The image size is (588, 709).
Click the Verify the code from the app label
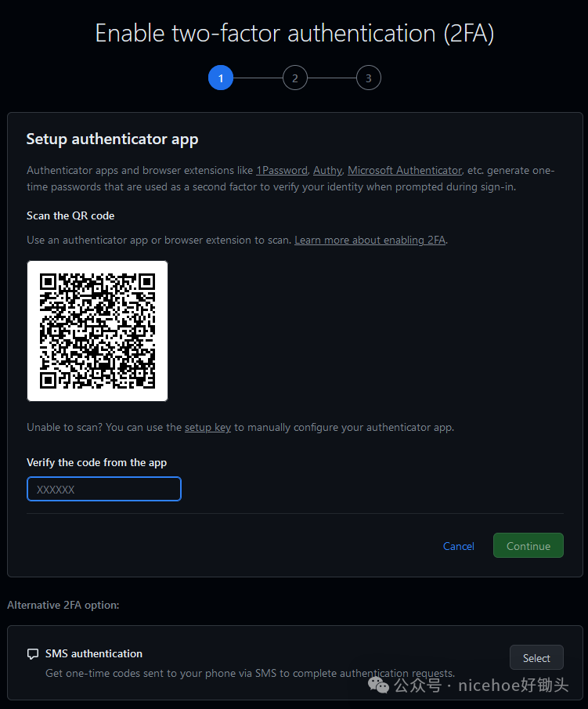[x=96, y=462]
